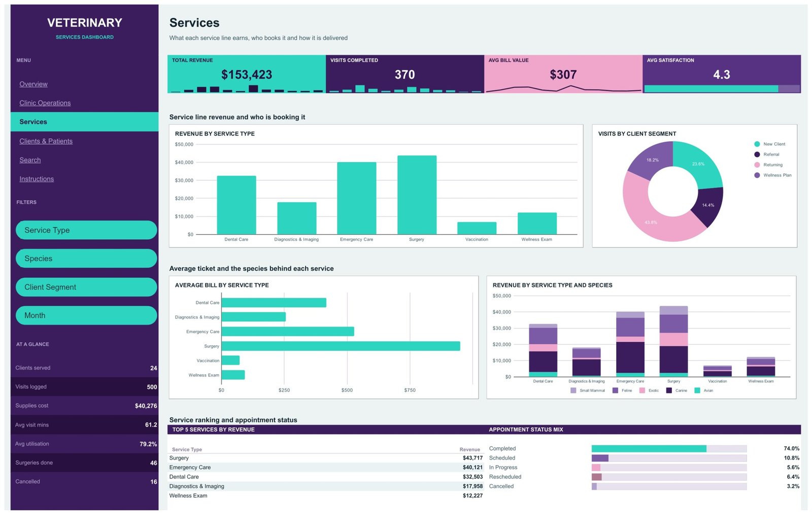Select the Diagnostics & Imaging table row
This screenshot has height=515, width=812.
click(326, 486)
